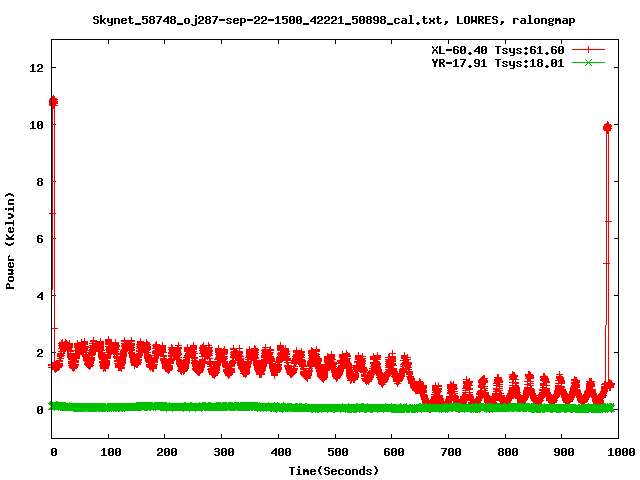Click the Power (Kelvin) y-axis label
640x480 pixels.
(x=10, y=241)
